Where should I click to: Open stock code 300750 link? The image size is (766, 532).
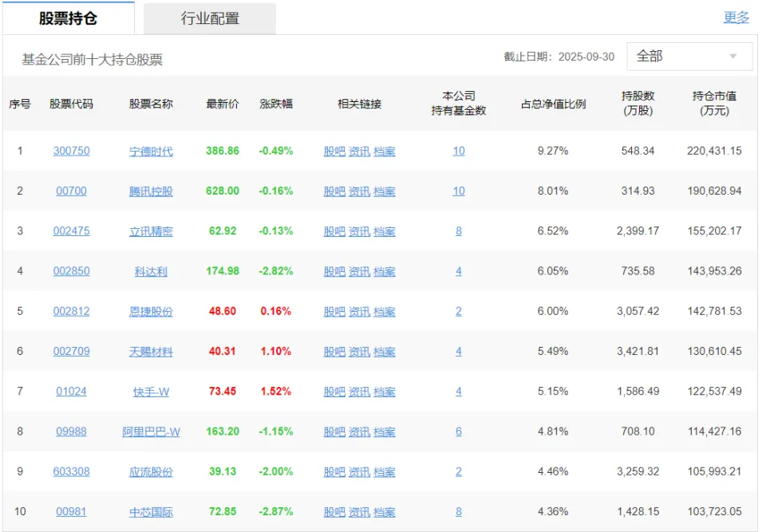coord(71,151)
